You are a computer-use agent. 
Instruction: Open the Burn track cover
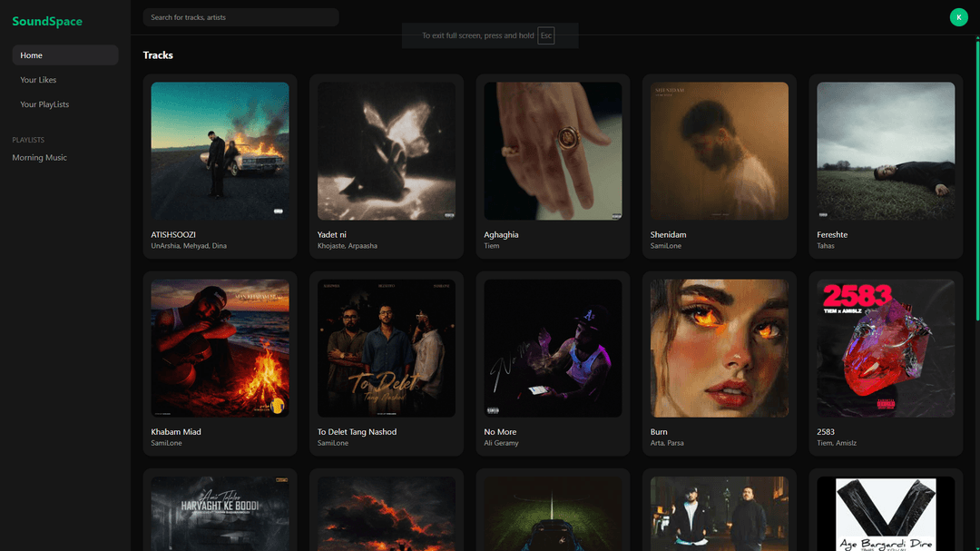pyautogui.click(x=720, y=349)
